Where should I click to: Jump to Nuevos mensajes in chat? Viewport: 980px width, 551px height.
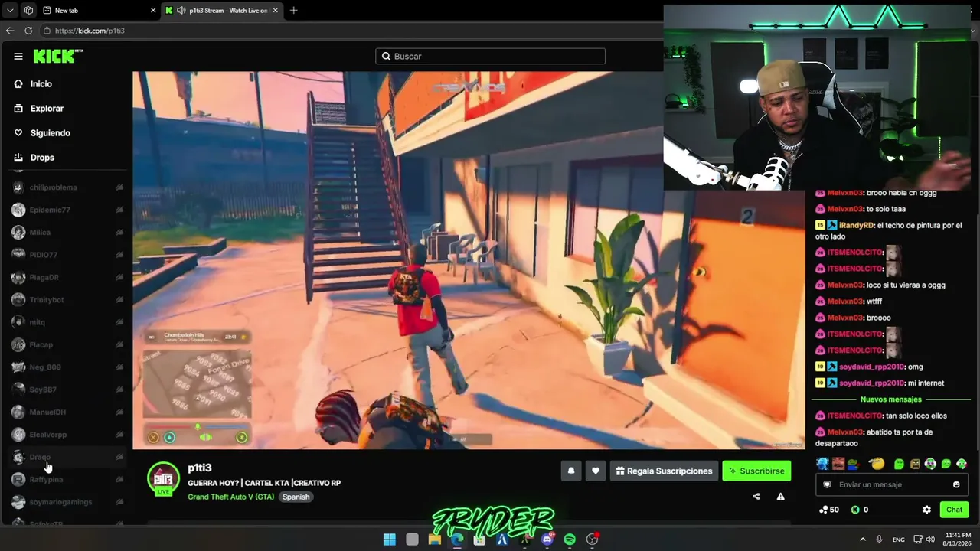point(890,399)
